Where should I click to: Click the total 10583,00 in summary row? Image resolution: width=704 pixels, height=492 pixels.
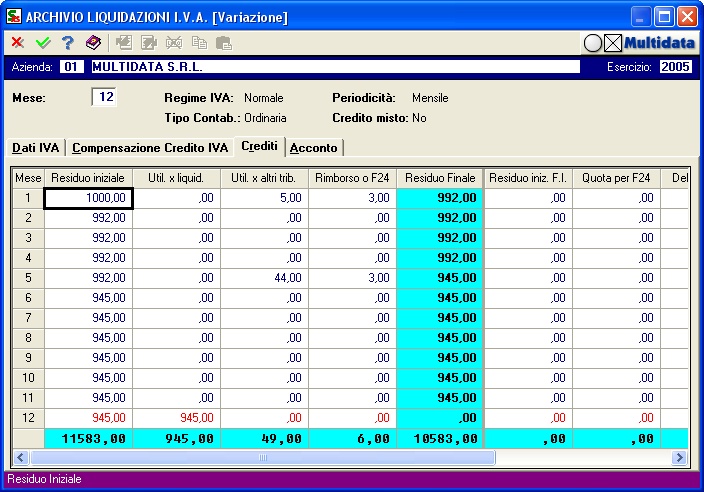[x=440, y=439]
